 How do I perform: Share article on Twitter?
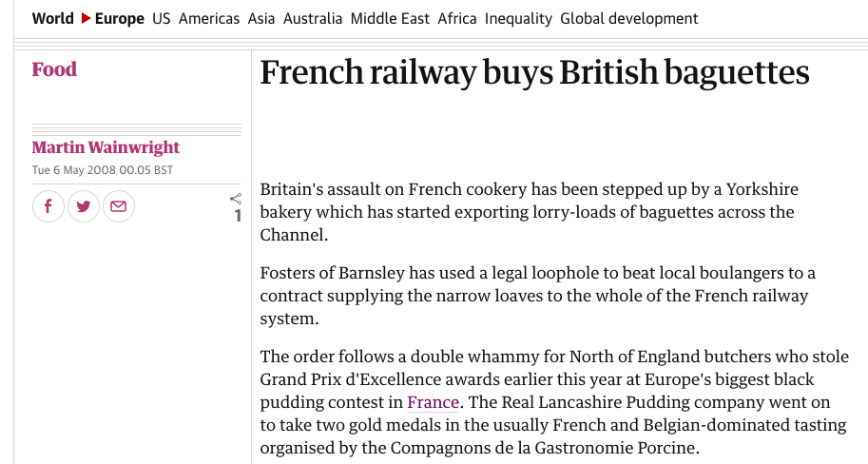click(x=84, y=206)
